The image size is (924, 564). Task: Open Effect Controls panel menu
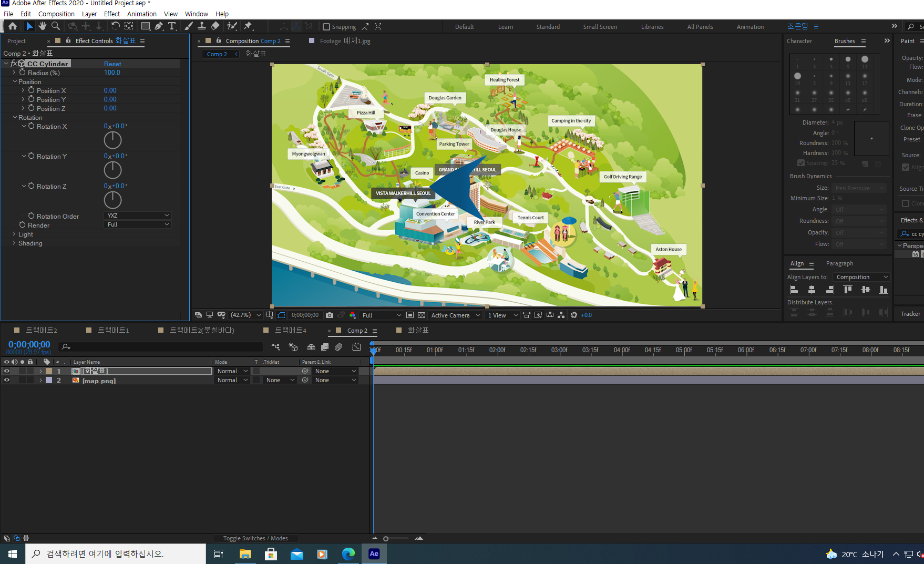pyautogui.click(x=142, y=41)
